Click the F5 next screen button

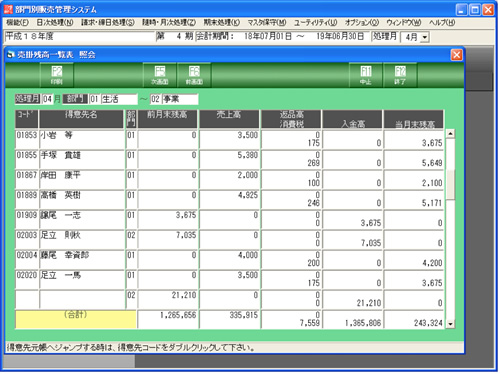click(x=160, y=75)
